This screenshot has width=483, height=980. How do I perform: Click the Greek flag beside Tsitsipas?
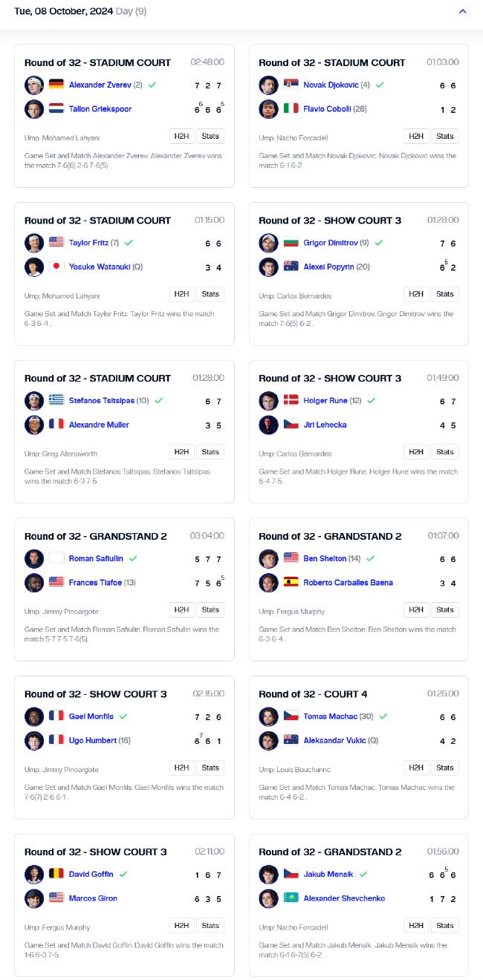coord(56,400)
